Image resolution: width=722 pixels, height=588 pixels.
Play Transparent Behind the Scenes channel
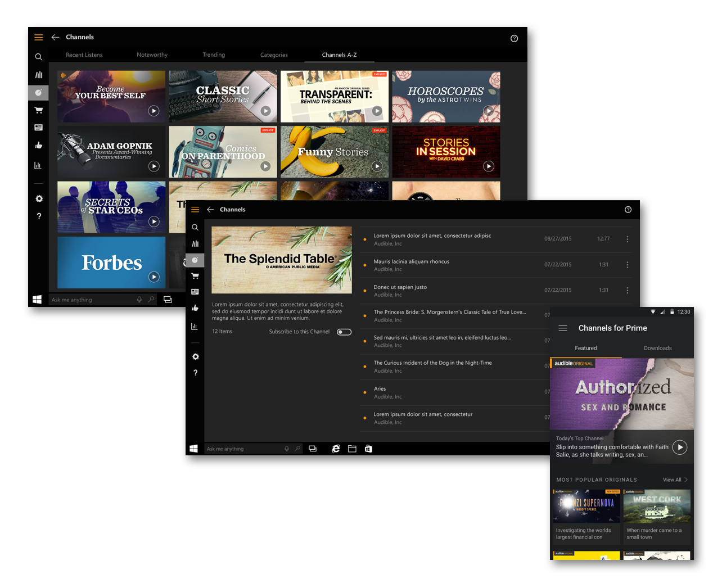[x=377, y=111]
